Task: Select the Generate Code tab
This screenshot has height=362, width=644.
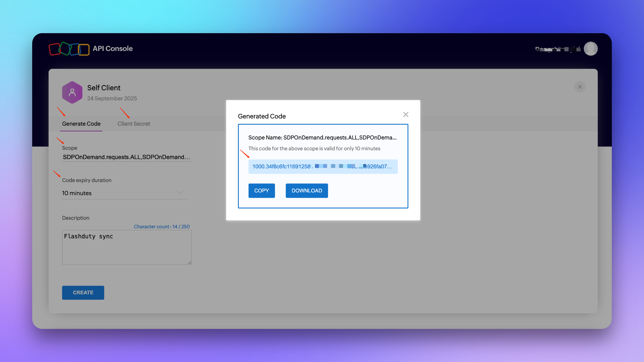Action: click(x=81, y=124)
